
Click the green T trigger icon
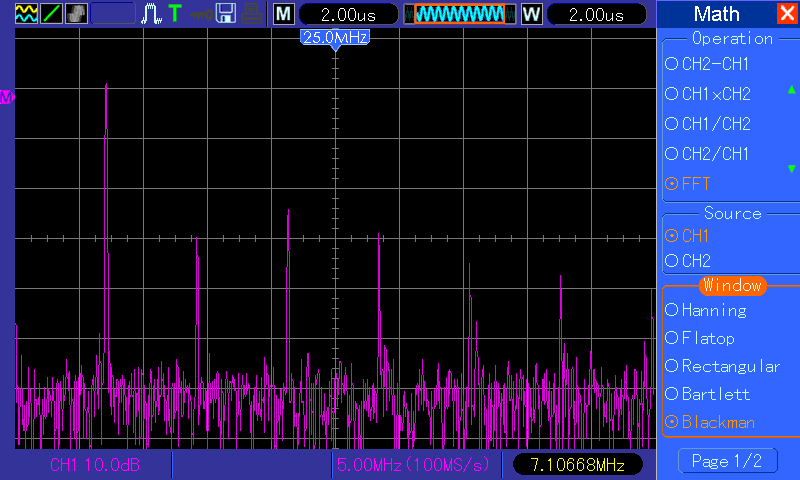pos(175,14)
